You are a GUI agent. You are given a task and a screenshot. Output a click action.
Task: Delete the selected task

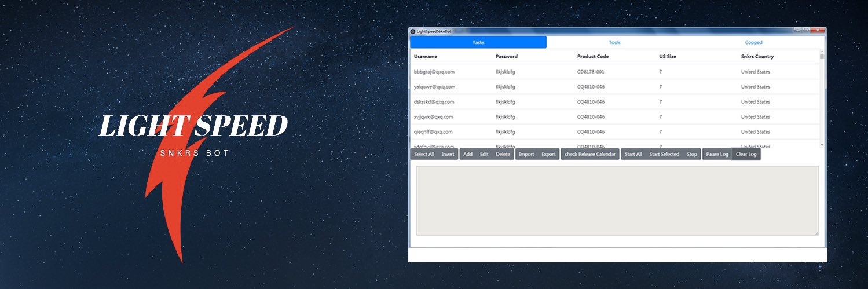pos(503,154)
